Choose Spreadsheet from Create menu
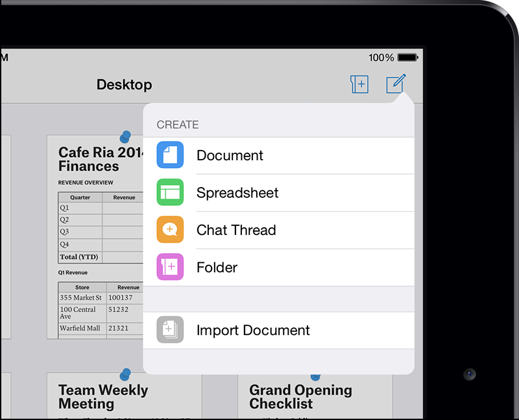This screenshot has width=519, height=420. coord(279,193)
